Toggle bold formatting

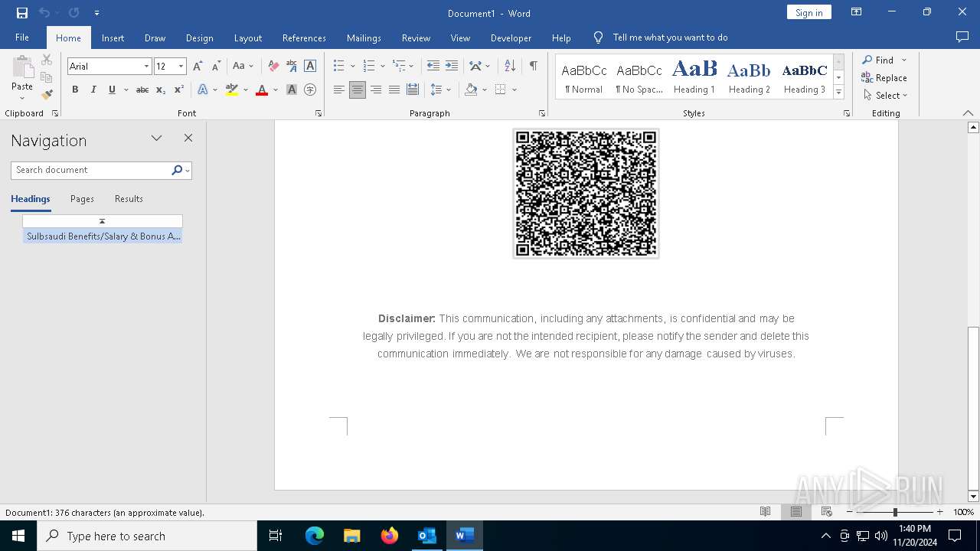coord(75,90)
